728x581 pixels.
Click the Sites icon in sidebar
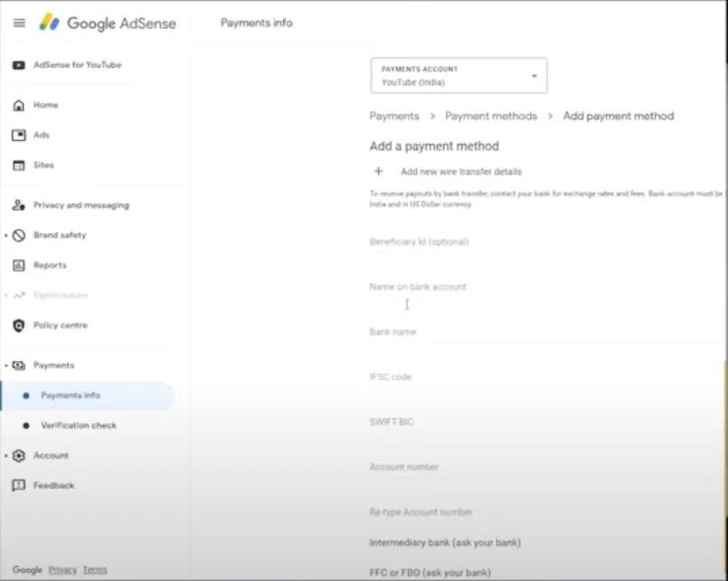click(x=18, y=166)
